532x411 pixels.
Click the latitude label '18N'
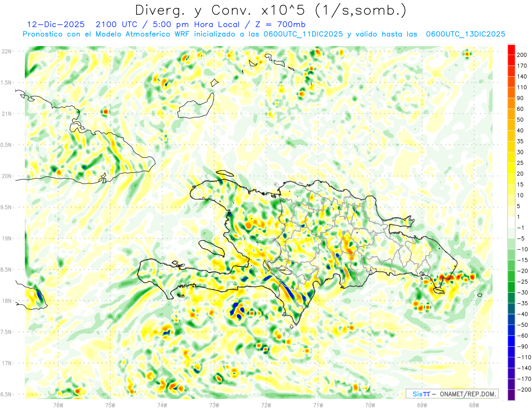point(8,301)
